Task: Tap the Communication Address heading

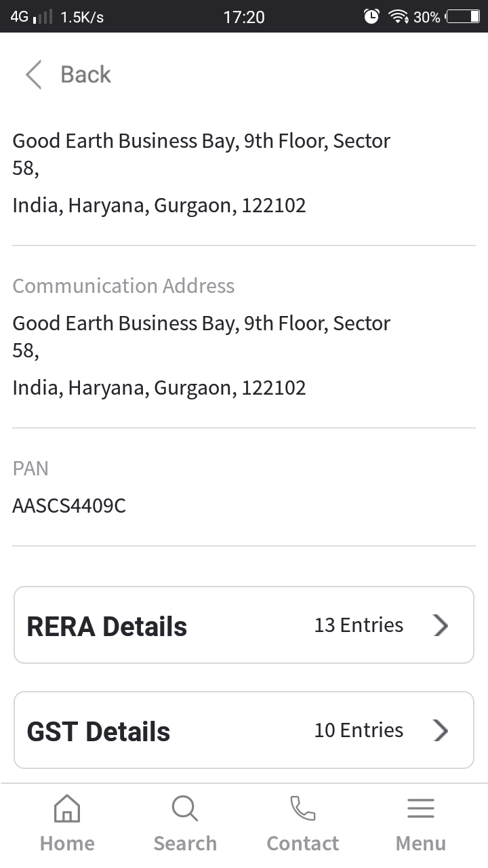Action: pos(123,286)
